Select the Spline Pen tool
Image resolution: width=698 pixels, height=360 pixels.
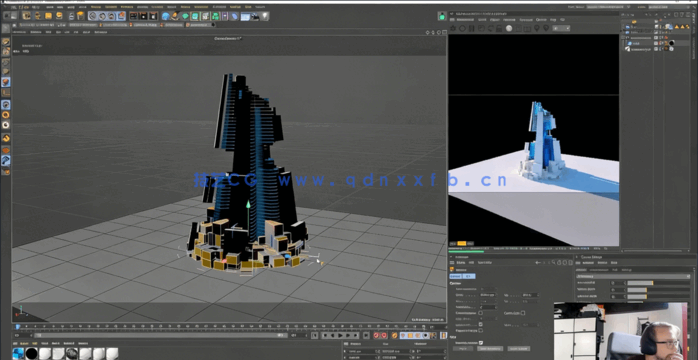click(175, 16)
